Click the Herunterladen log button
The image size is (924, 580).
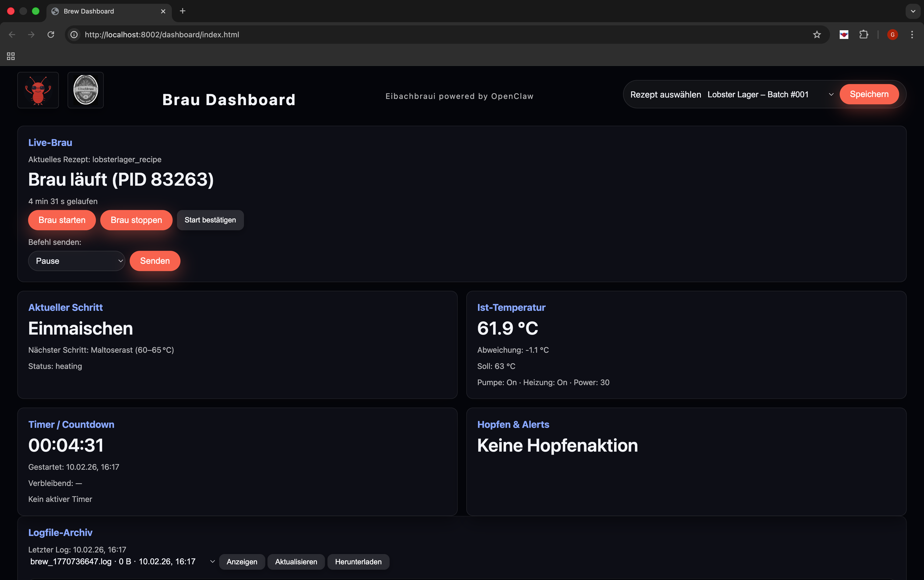tap(358, 562)
